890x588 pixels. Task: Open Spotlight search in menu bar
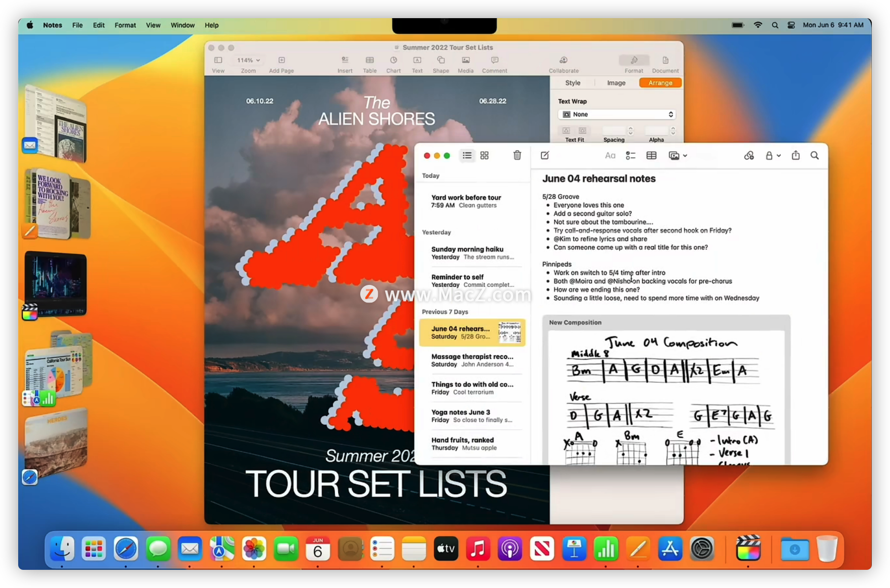click(x=775, y=25)
